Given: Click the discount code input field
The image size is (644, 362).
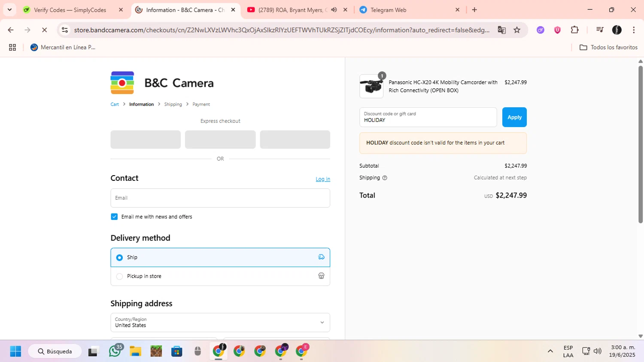Looking at the screenshot, I should pyautogui.click(x=428, y=117).
